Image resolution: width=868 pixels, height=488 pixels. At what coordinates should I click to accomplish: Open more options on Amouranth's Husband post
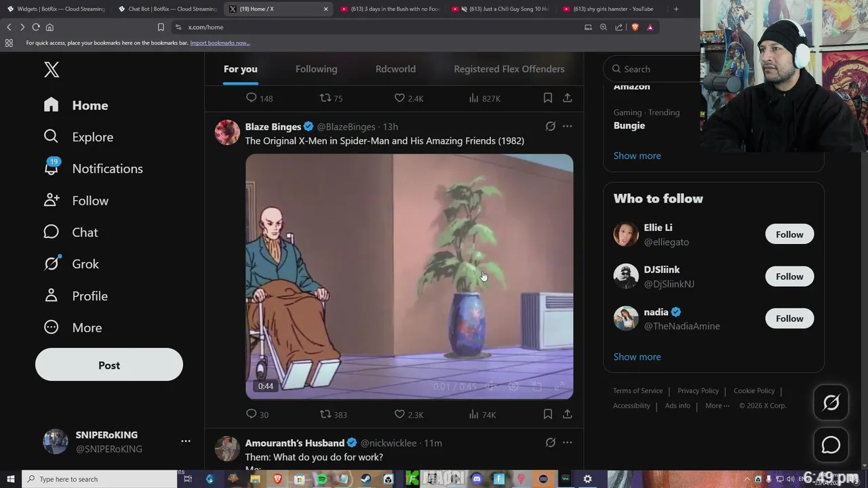click(567, 443)
